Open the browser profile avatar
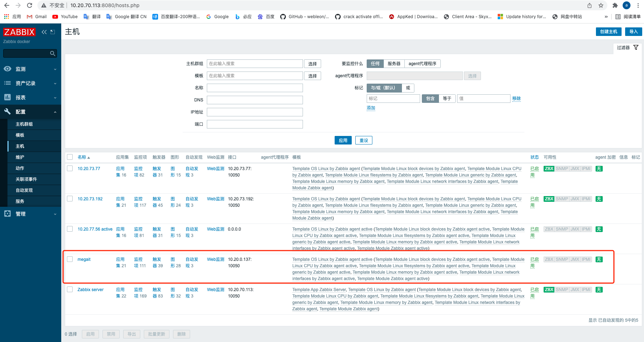Image resolution: width=644 pixels, height=342 pixels. tap(627, 5)
